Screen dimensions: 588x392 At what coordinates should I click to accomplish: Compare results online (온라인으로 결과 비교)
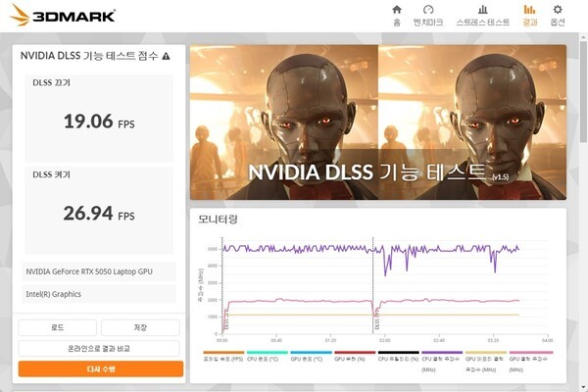100,349
